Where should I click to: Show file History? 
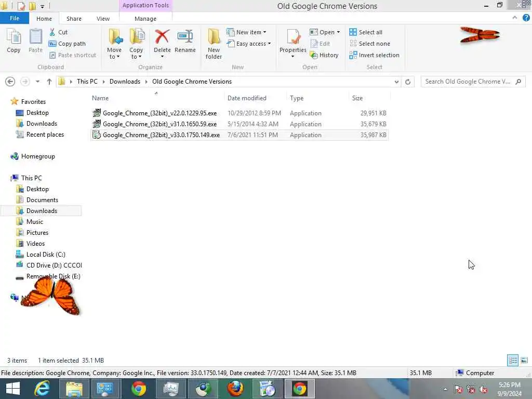tap(324, 55)
